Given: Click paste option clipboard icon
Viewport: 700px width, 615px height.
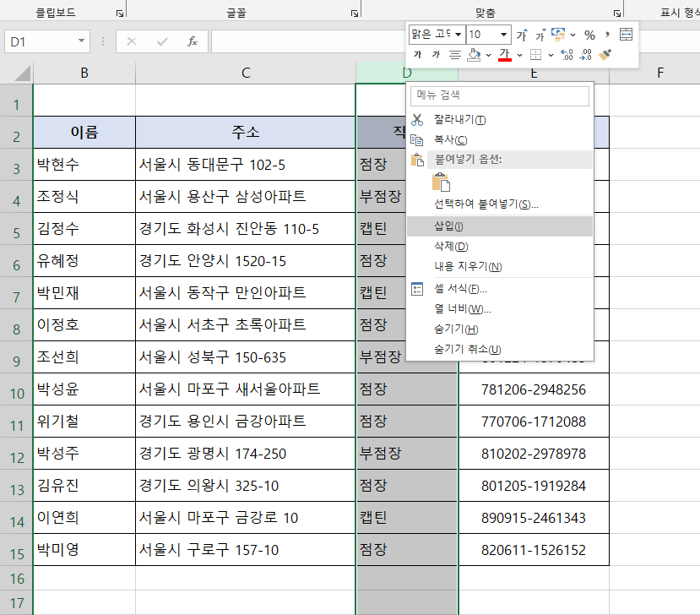Looking at the screenshot, I should (441, 182).
